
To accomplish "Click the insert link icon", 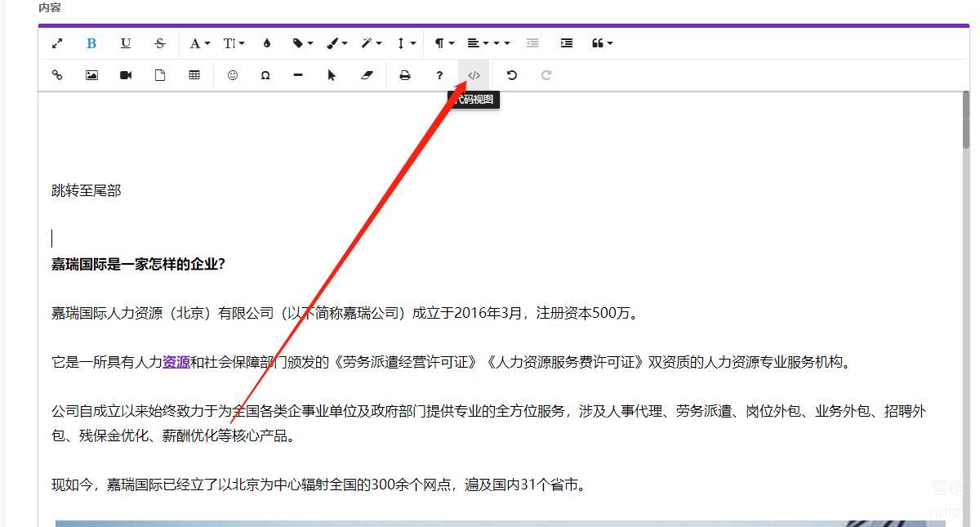I will click(x=57, y=75).
